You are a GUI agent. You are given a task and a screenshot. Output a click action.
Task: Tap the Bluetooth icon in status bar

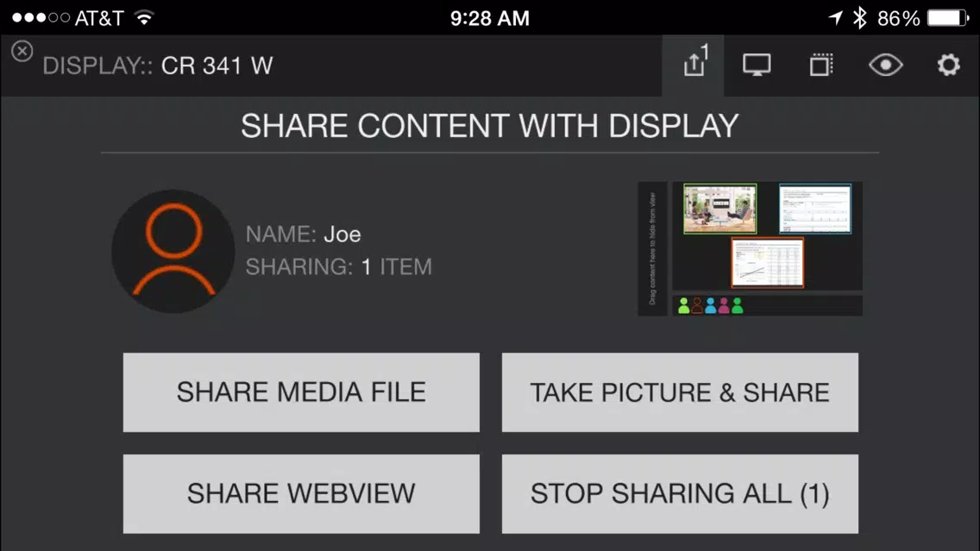point(860,18)
